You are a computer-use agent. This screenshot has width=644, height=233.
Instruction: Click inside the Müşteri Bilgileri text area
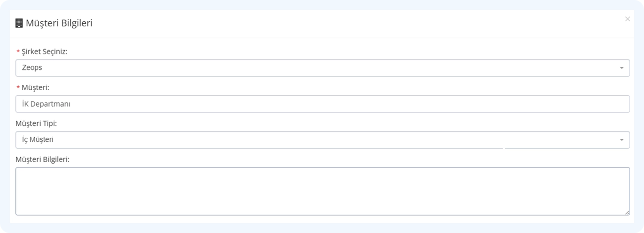coord(322,191)
